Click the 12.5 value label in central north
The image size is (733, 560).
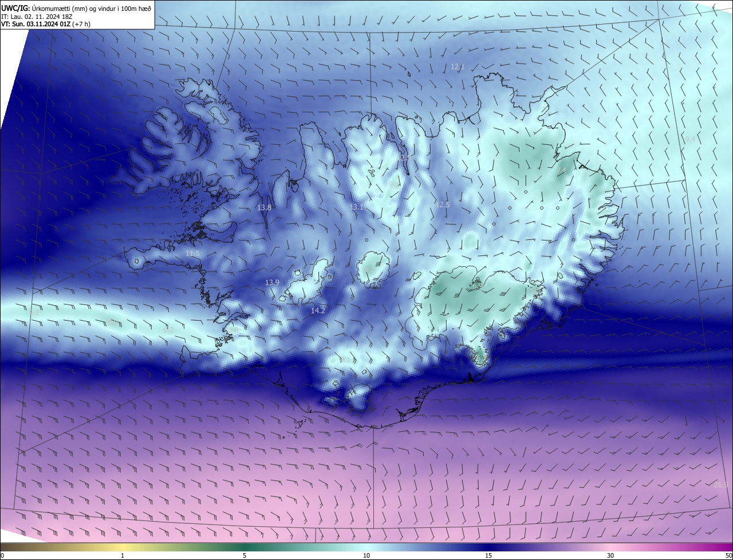pos(443,204)
